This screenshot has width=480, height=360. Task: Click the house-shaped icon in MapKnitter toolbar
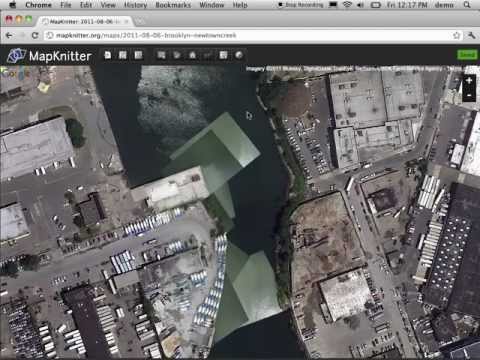point(192,55)
